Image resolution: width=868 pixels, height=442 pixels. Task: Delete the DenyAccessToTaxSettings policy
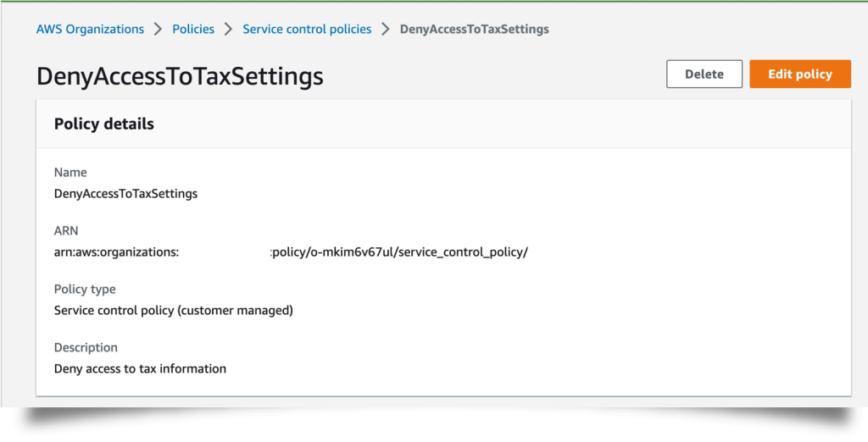point(704,75)
